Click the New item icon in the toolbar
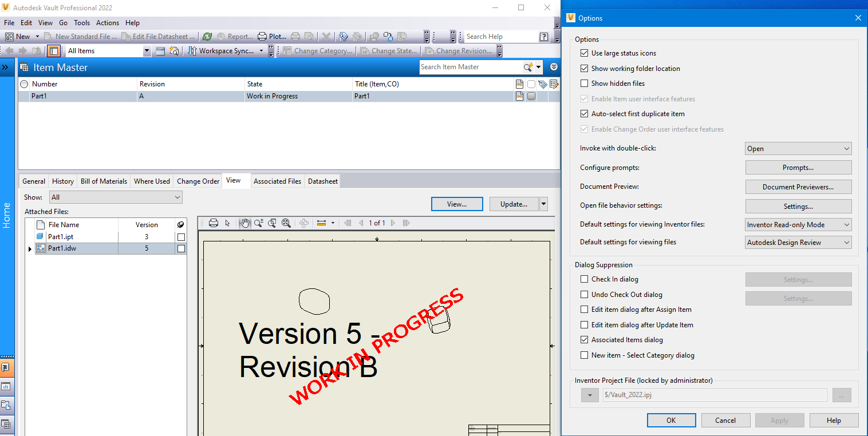Screen dimensions: 868x436 click(x=10, y=37)
